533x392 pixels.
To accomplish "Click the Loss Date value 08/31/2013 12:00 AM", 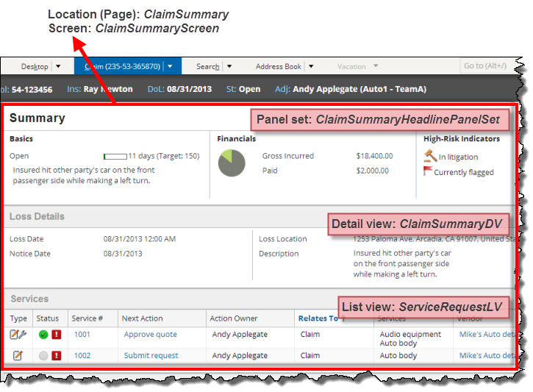I will pos(140,239).
